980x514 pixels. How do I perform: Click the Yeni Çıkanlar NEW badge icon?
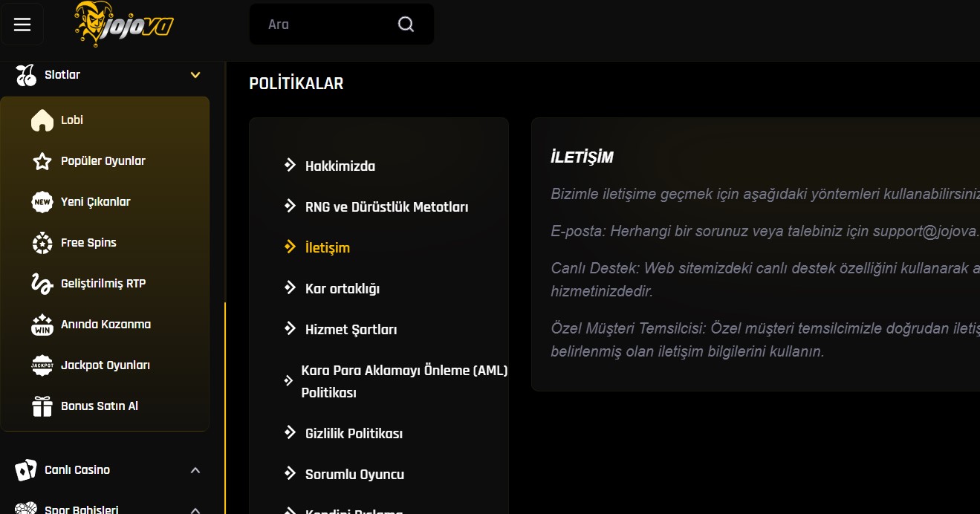42,202
